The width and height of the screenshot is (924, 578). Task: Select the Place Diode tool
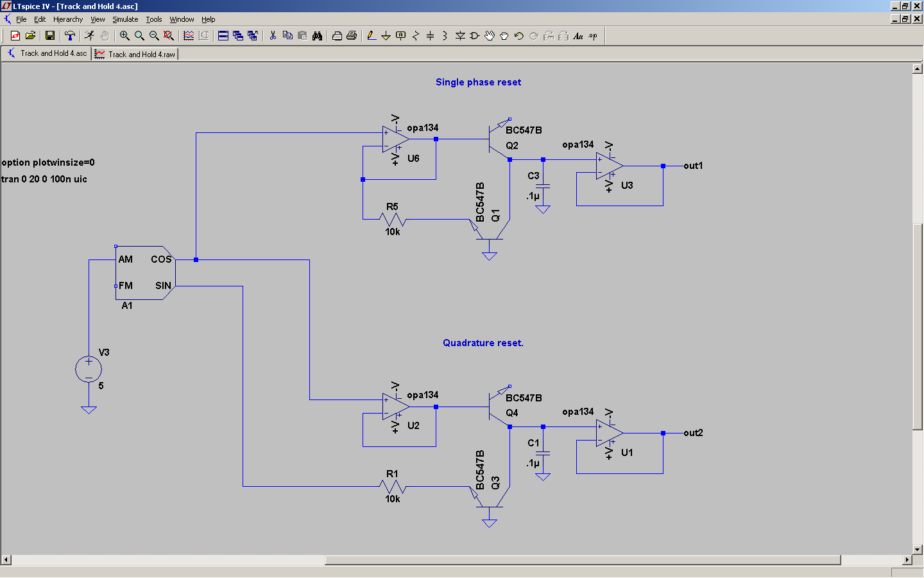coord(460,36)
